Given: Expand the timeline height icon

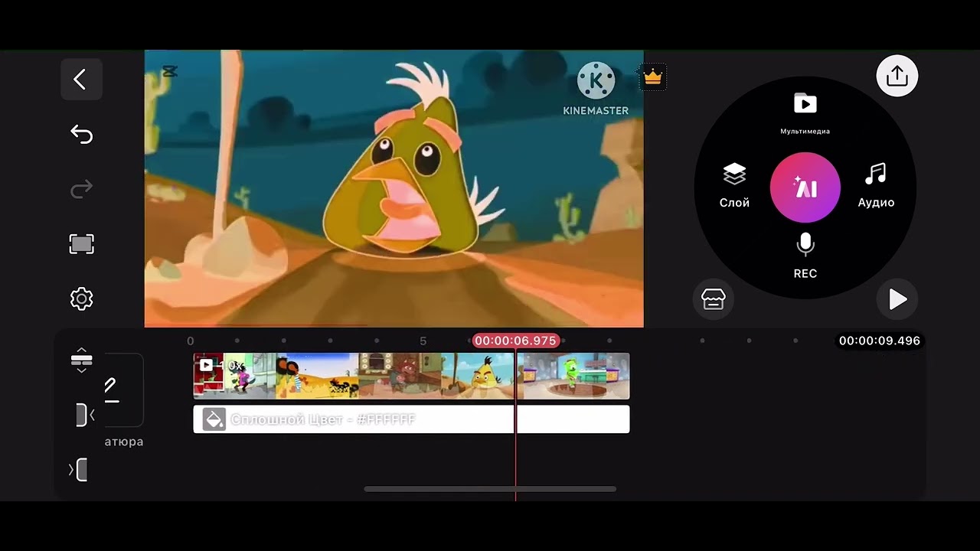Looking at the screenshot, I should pyautogui.click(x=81, y=360).
